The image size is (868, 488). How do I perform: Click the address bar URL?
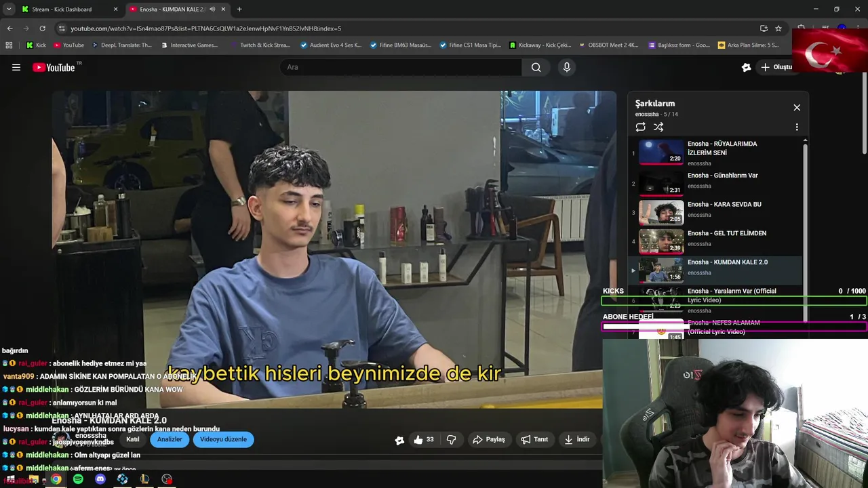[206, 28]
